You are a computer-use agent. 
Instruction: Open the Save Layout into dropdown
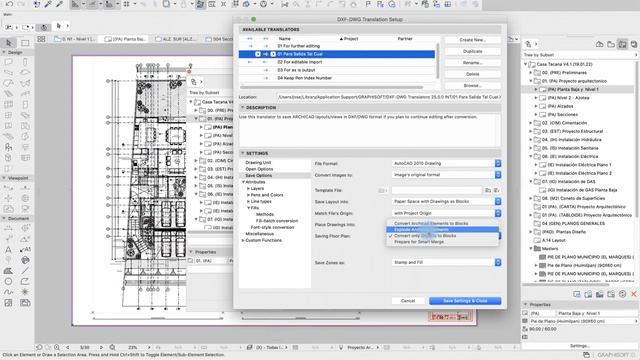point(447,202)
